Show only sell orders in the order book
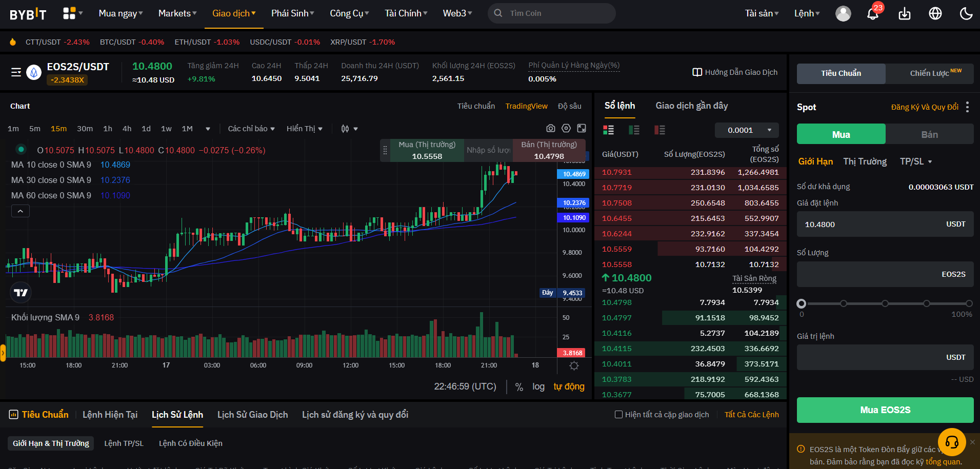The width and height of the screenshot is (980, 469). pyautogui.click(x=660, y=130)
